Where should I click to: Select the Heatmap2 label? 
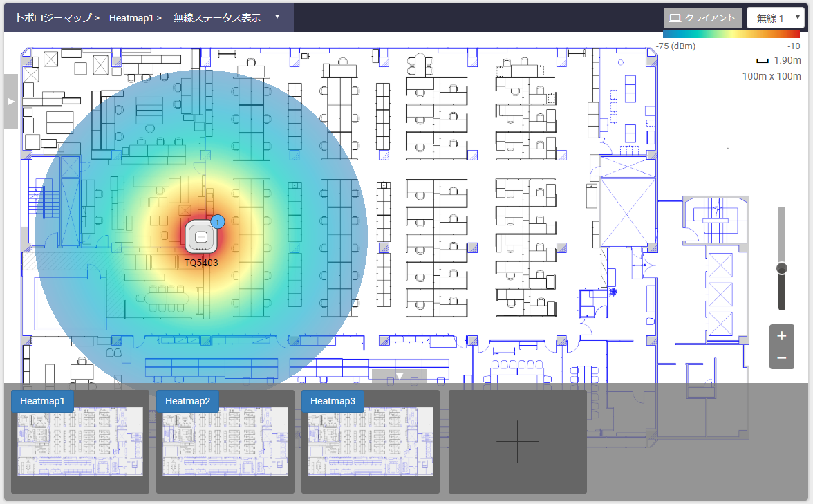tap(187, 401)
